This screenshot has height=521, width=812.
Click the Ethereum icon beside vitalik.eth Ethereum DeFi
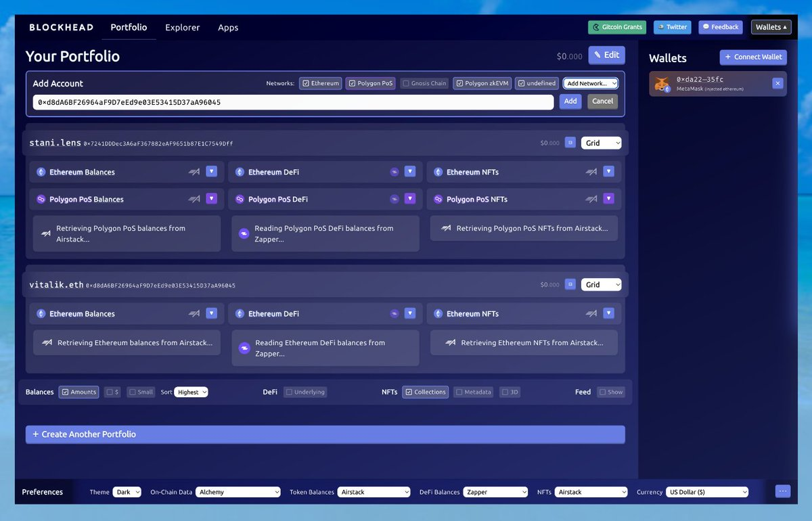click(x=240, y=313)
